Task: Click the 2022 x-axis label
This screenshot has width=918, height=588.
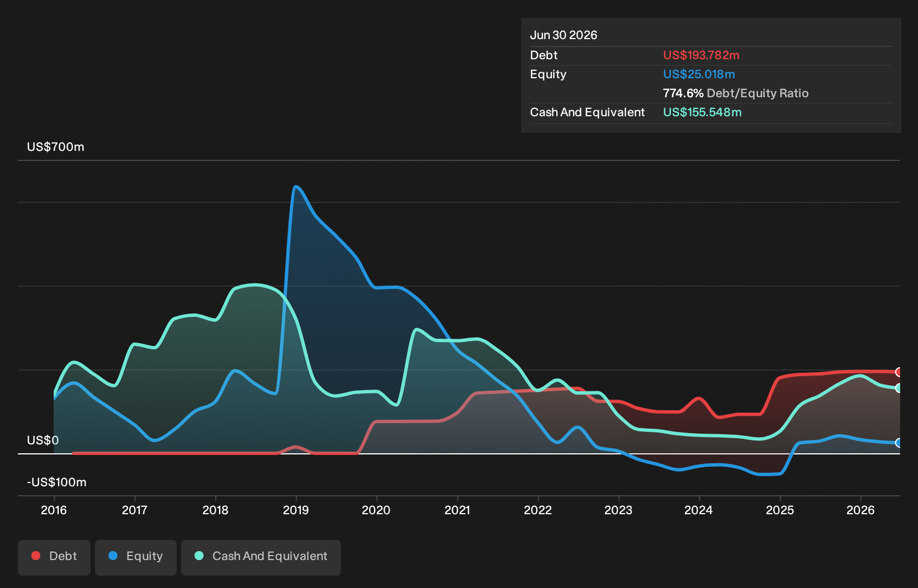Action: [538, 510]
